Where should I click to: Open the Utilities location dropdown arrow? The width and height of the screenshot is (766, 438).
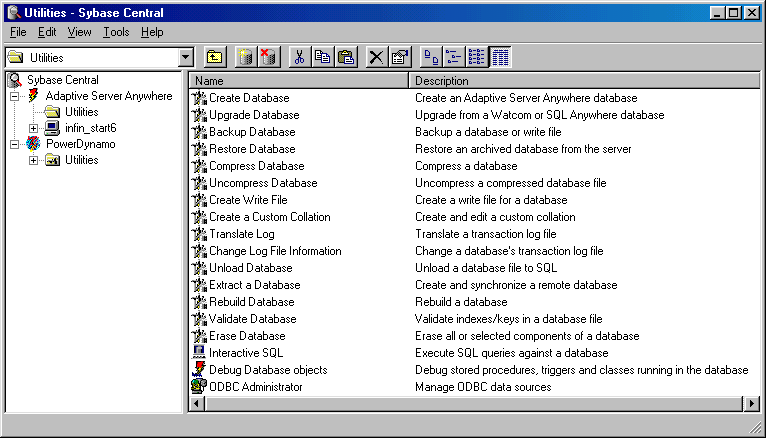(185, 58)
